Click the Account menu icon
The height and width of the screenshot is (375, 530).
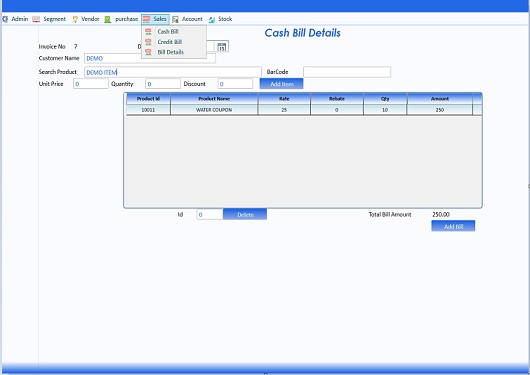(x=175, y=19)
